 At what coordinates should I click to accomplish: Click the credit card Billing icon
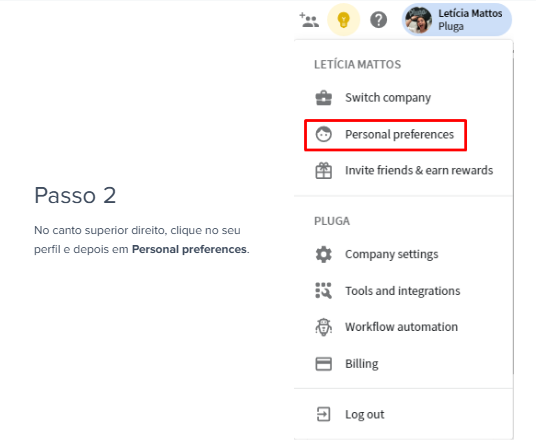[323, 364]
